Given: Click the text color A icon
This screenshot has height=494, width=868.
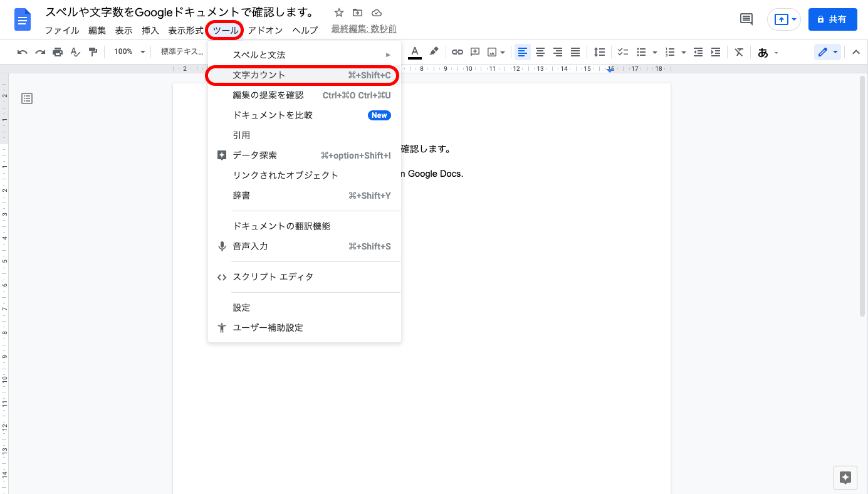Looking at the screenshot, I should [415, 53].
